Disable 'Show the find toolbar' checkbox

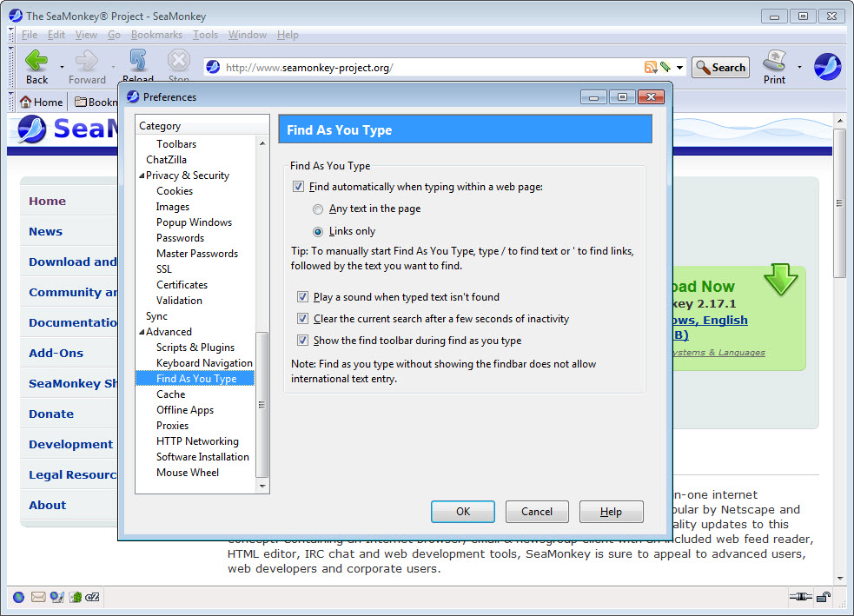click(303, 341)
